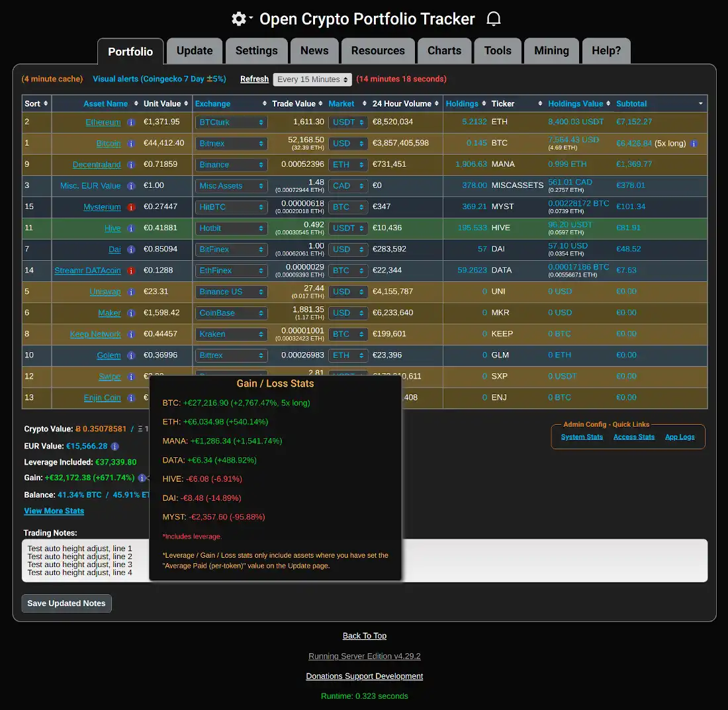This screenshot has height=710, width=728.
Task: Open the View More Stats link
Action: click(54, 511)
